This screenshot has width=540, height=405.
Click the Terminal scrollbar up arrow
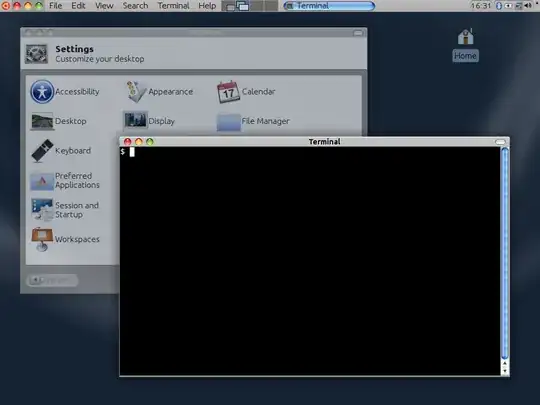505,363
